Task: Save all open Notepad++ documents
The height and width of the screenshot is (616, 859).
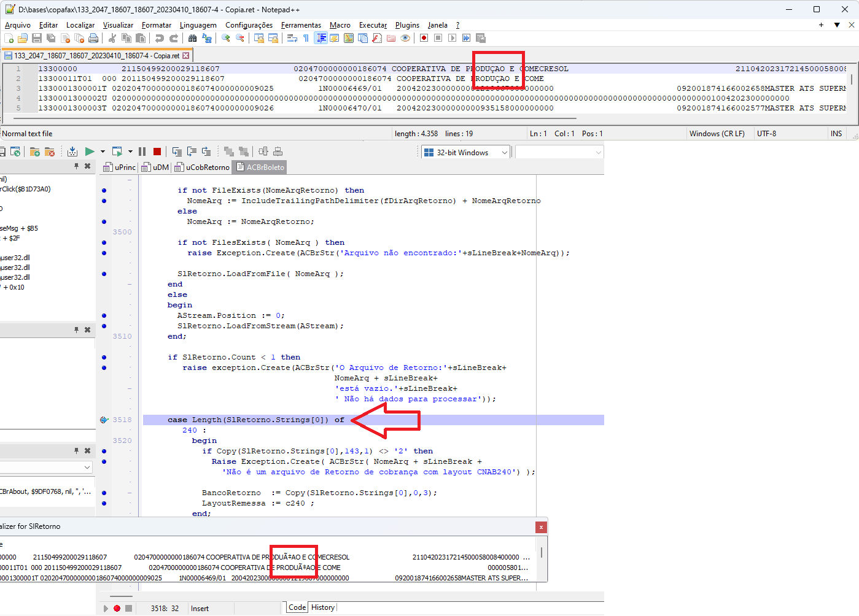Action: point(51,38)
